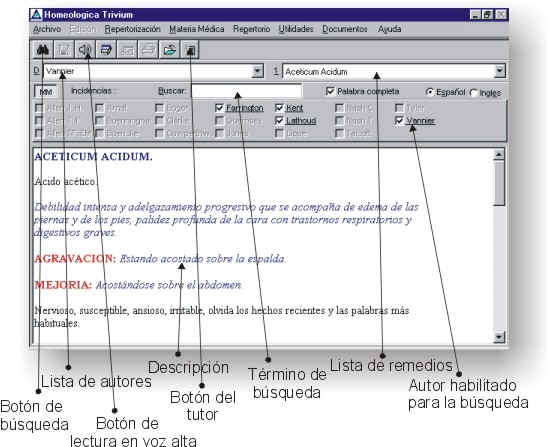Click the description scrollbar down arrow
The width and height of the screenshot is (550, 447).
point(499,337)
